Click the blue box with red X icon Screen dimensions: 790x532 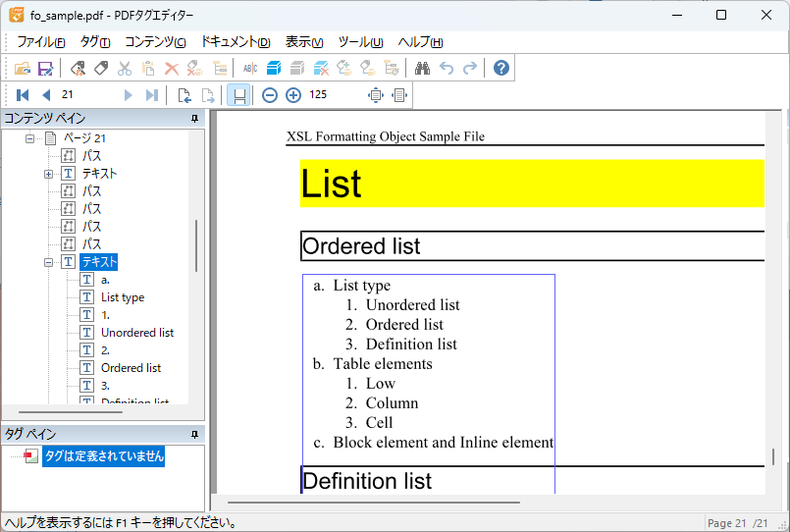coord(321,68)
